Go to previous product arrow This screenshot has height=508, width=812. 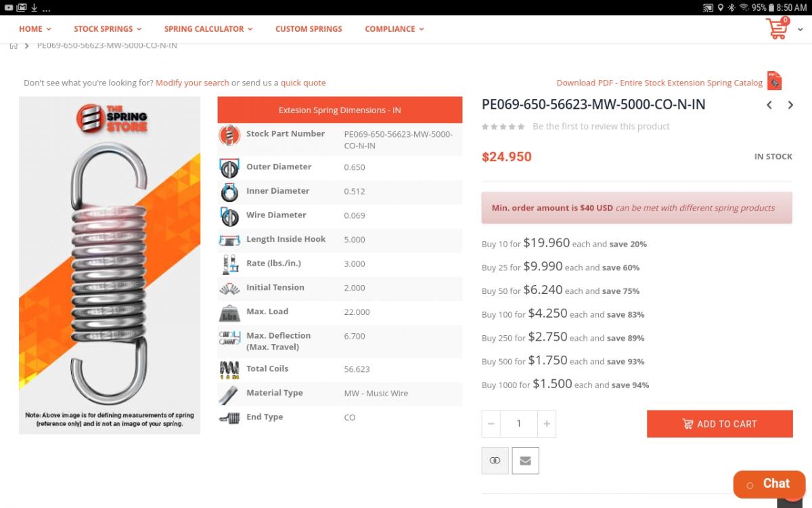[769, 105]
